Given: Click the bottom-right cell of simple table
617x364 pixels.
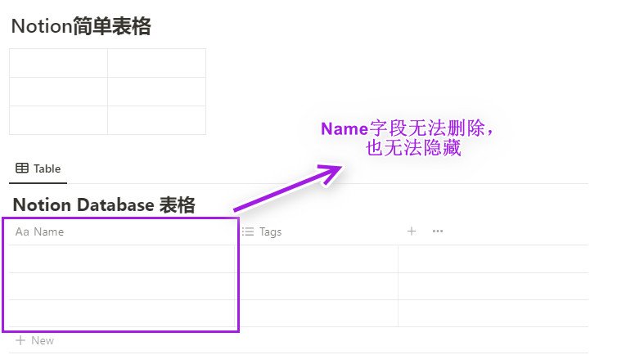Looking at the screenshot, I should pos(156,120).
